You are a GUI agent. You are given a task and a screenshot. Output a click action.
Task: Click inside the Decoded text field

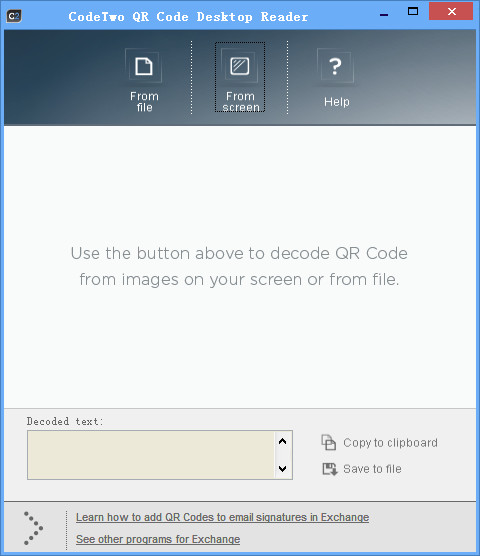[151, 455]
